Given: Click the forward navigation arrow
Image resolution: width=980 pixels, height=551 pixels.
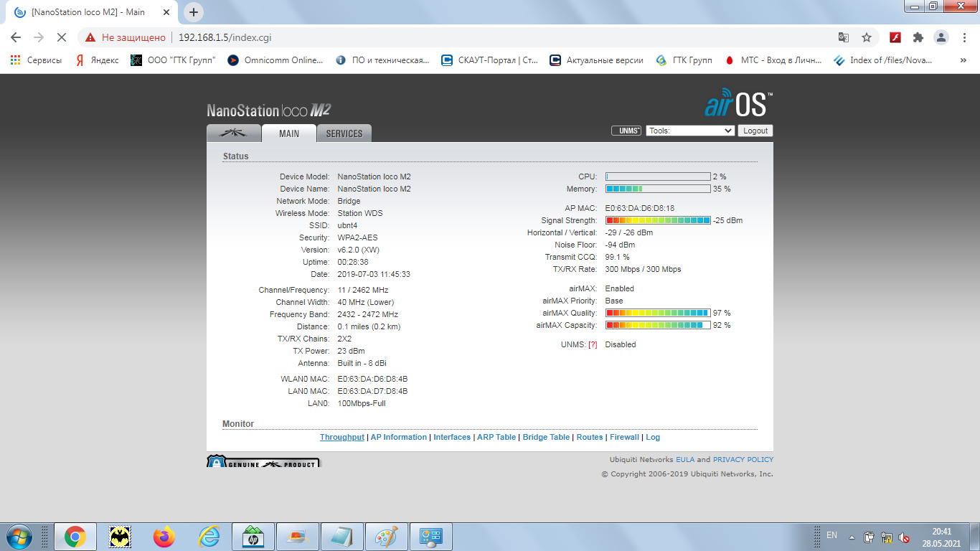Looking at the screenshot, I should [x=39, y=37].
